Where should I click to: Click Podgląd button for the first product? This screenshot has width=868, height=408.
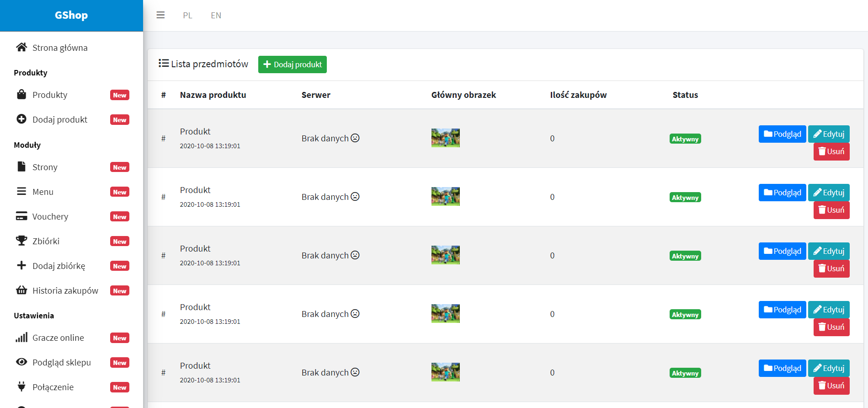(782, 134)
